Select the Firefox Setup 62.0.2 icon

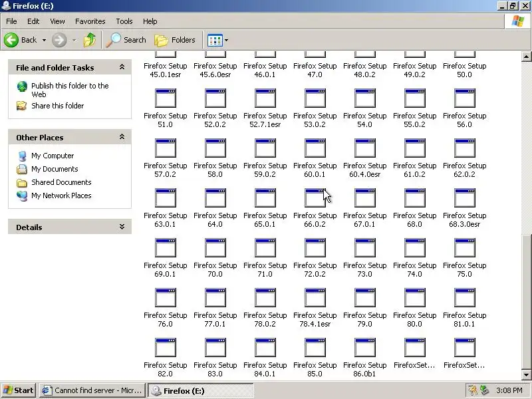[x=464, y=148]
